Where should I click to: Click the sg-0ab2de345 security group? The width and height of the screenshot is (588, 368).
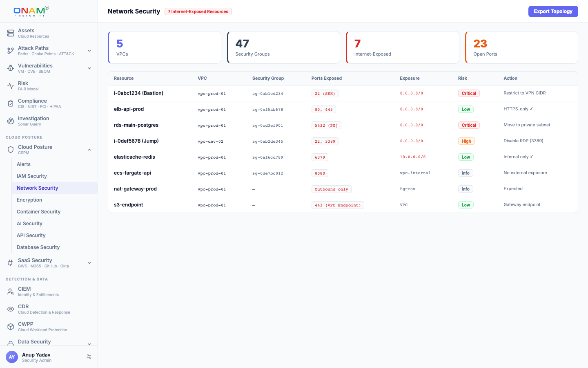click(267, 141)
